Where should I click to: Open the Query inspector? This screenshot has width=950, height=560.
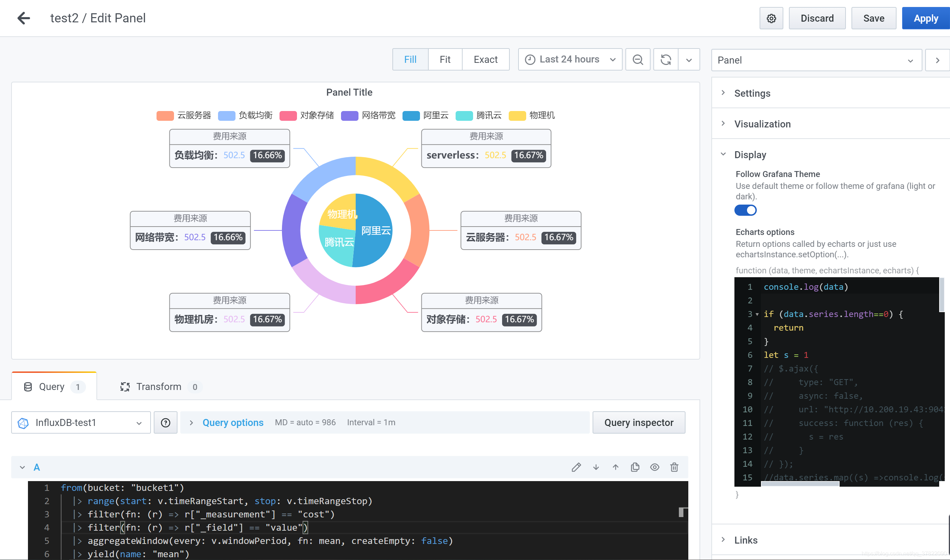[x=639, y=423]
